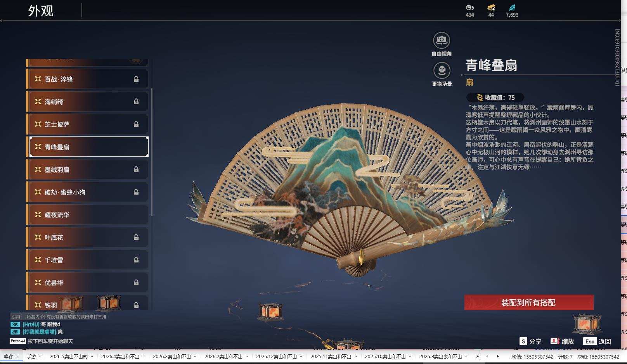627x364 pixels.
Task: Select the 叶底花 appearance
Action: (x=88, y=237)
